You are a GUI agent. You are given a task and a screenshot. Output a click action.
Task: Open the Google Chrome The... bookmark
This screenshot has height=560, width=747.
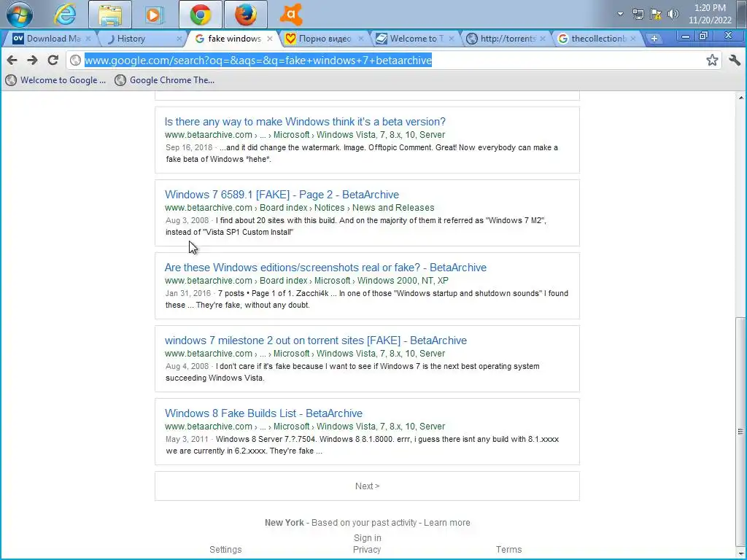click(x=165, y=80)
